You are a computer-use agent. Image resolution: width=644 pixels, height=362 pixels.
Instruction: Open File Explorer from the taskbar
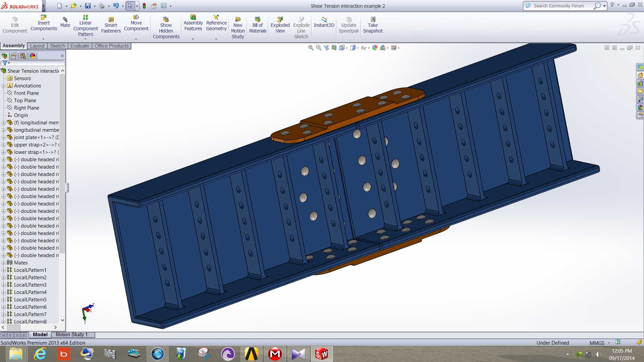click(x=16, y=354)
